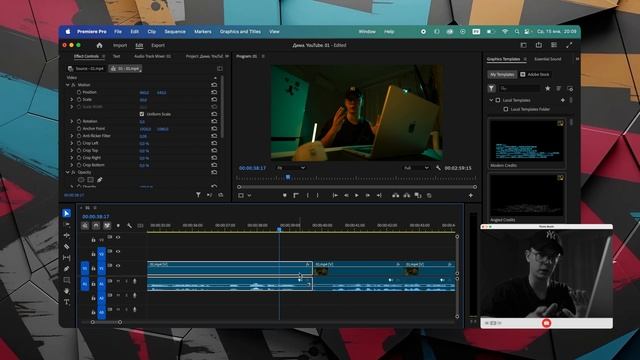This screenshot has width=640, height=360.
Task: Open the Graphics and Titles menu
Action: [240, 31]
